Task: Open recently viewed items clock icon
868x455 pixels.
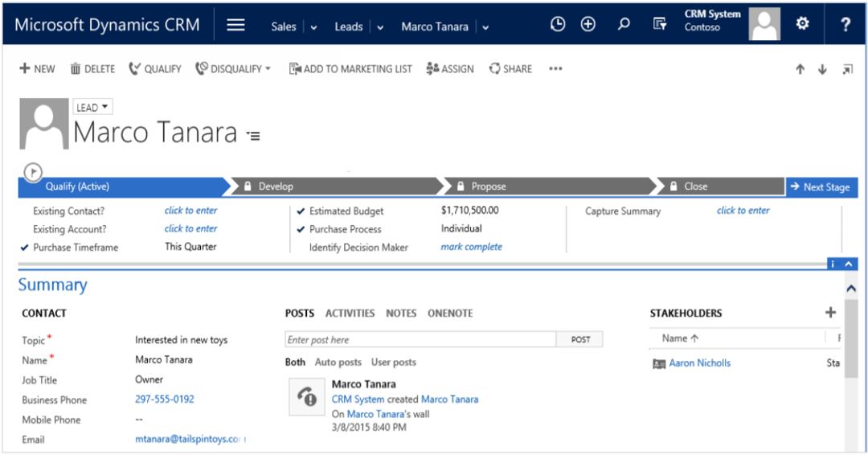Action: (x=558, y=24)
